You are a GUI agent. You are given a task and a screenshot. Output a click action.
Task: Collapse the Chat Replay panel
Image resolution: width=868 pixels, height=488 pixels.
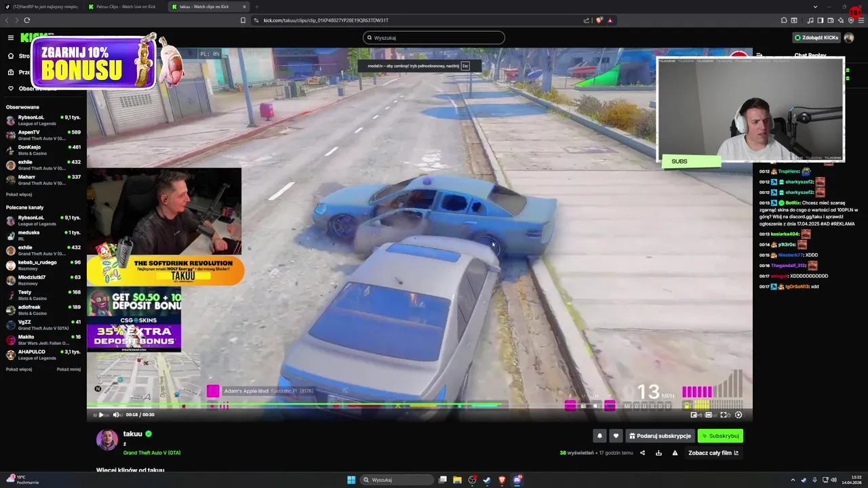point(759,56)
